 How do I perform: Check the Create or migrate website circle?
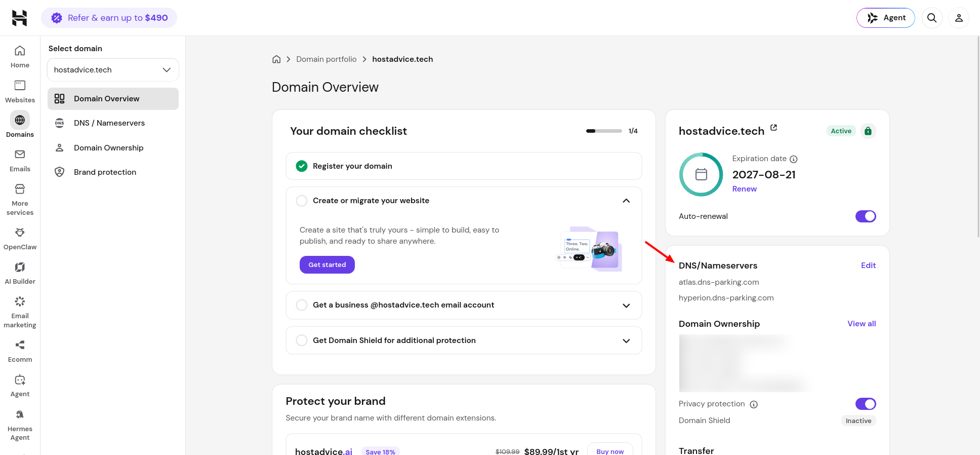coord(302,201)
